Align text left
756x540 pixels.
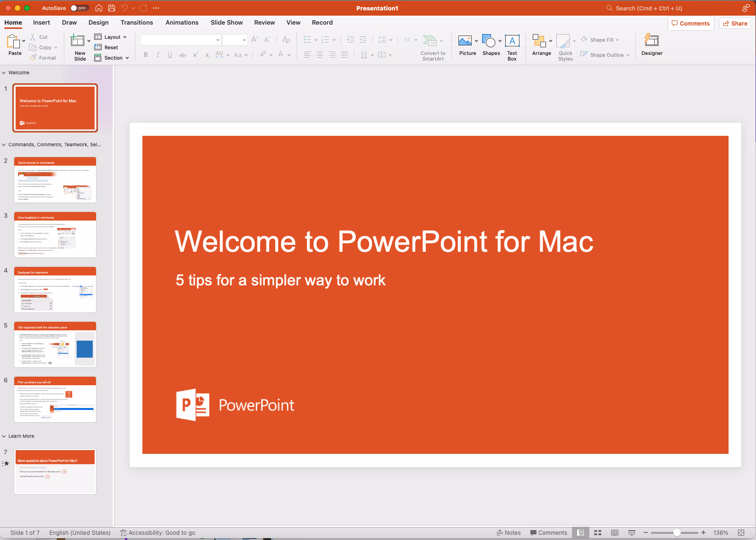pyautogui.click(x=308, y=55)
